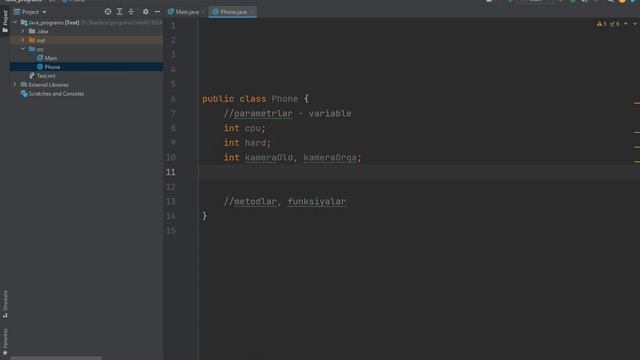Click the Main.java tab file icon
640x360 pixels.
171,12
